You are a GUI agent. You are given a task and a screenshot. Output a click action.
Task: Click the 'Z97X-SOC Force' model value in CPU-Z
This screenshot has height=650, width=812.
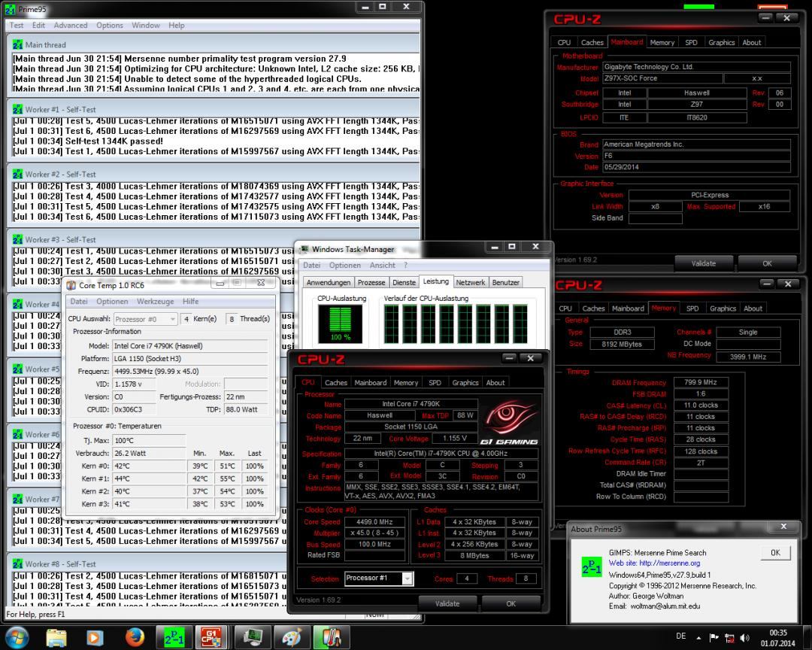tap(662, 78)
